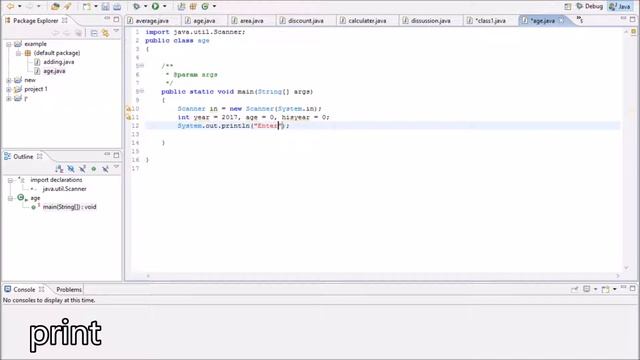
Task: Toggle Hide Local Types in Outline
Action: pos(105,169)
